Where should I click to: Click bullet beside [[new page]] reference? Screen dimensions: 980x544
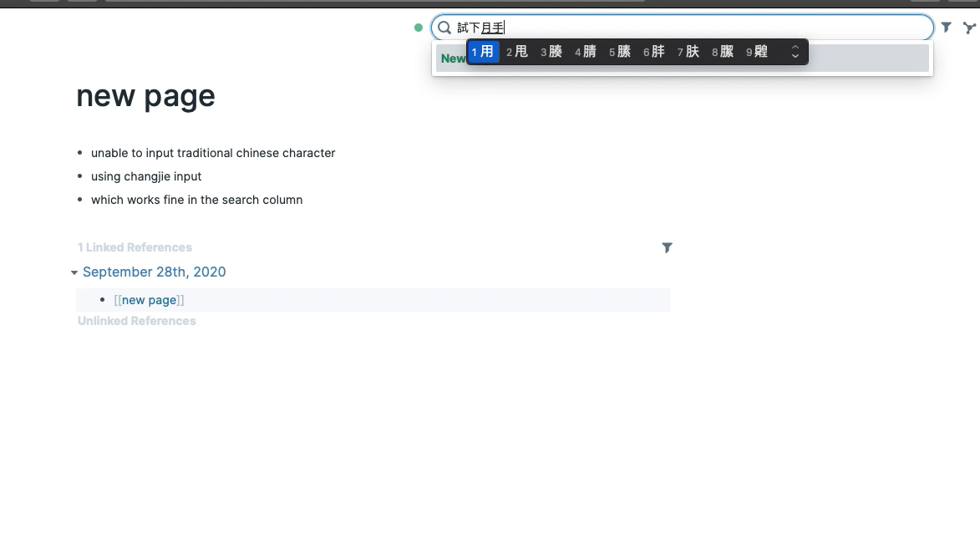103,299
